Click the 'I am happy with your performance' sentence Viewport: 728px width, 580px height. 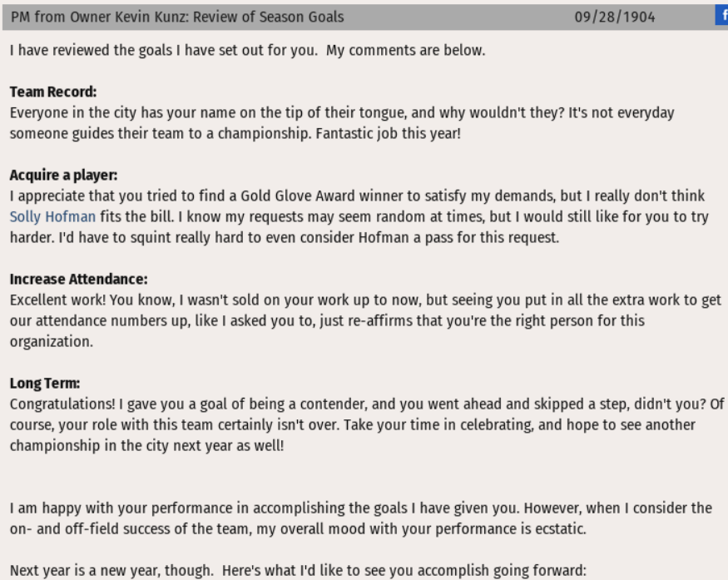point(265,508)
